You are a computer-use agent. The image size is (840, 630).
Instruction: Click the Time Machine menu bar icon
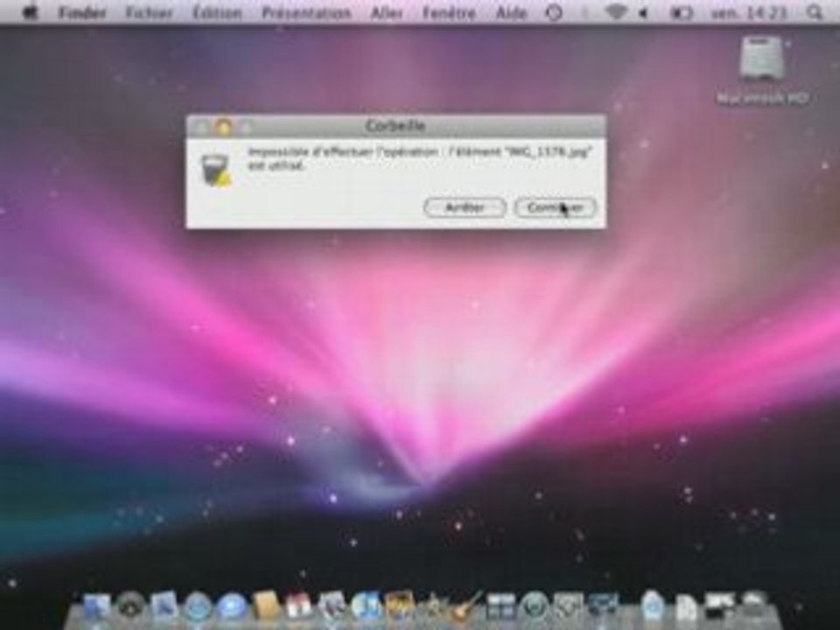(554, 12)
